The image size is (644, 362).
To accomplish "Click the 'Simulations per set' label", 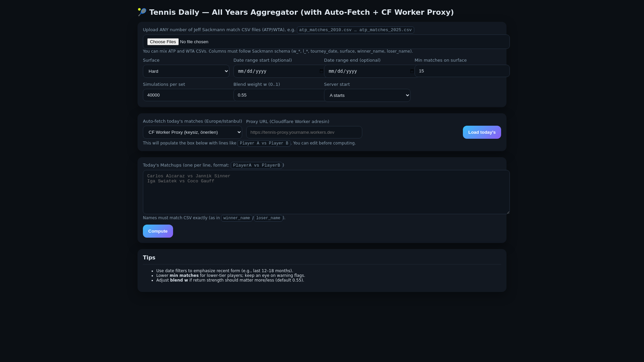I will [x=164, y=84].
